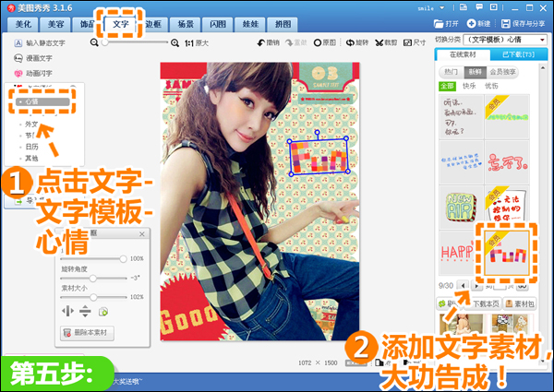The height and width of the screenshot is (392, 554).
Task: Switch to the 美容 tab
Action: (x=55, y=24)
